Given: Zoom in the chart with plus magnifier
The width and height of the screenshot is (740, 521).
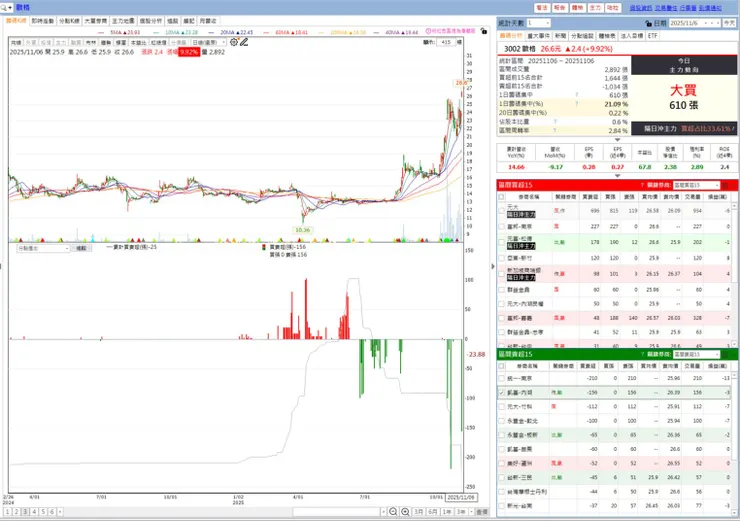Looking at the screenshot, I should tap(405, 512).
